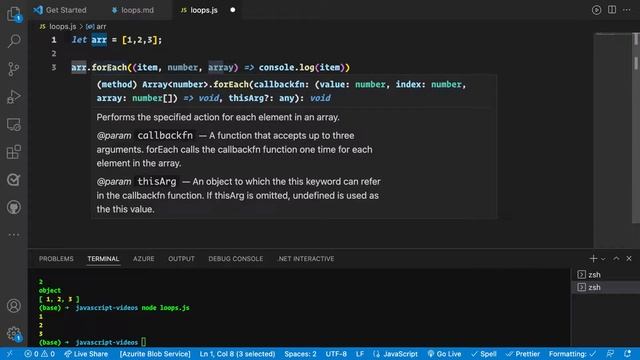The image size is (640, 360).
Task: Select the first zsh terminal
Action: click(606, 274)
